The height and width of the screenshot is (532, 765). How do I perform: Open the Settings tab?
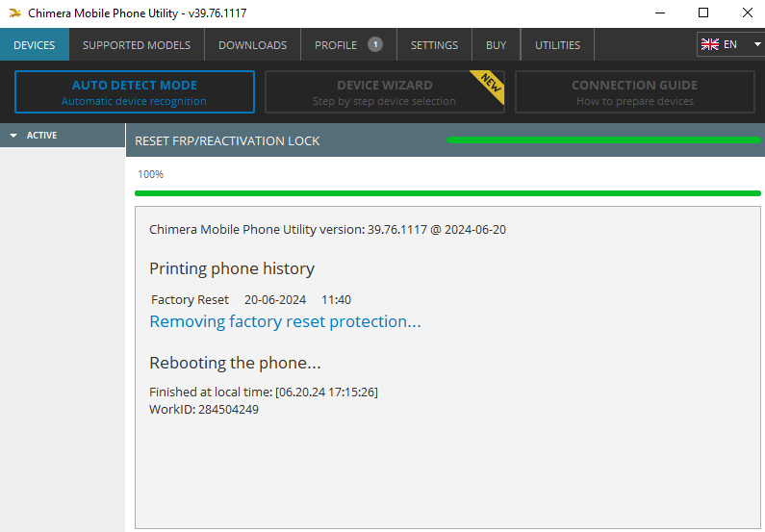[434, 45]
